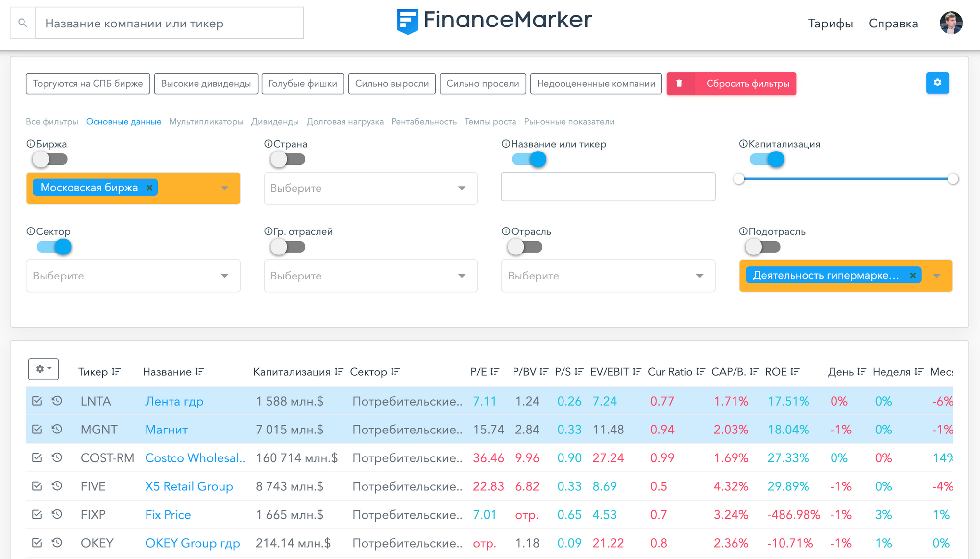This screenshot has height=559, width=980.
Task: Apply Голубые фишки preset
Action: (x=303, y=83)
